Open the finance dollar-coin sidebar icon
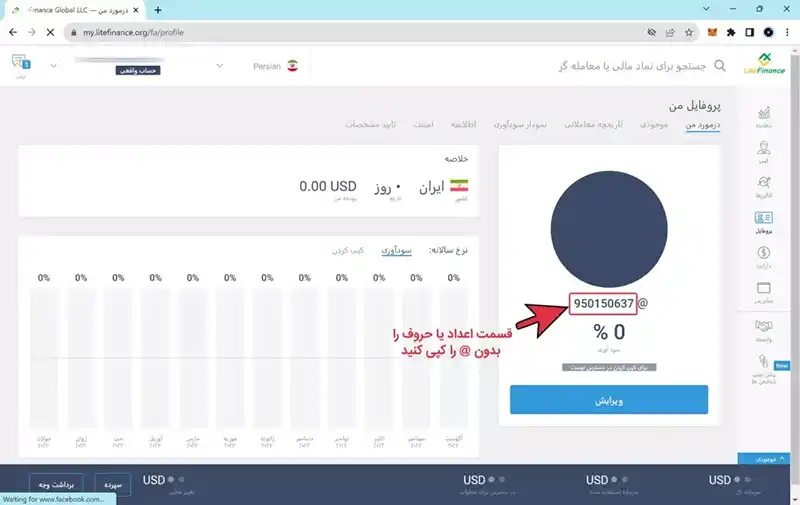This screenshot has height=505, width=800. (x=764, y=257)
